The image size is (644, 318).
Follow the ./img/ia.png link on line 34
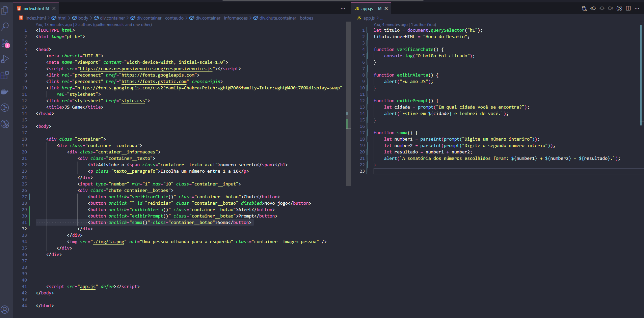(x=108, y=242)
